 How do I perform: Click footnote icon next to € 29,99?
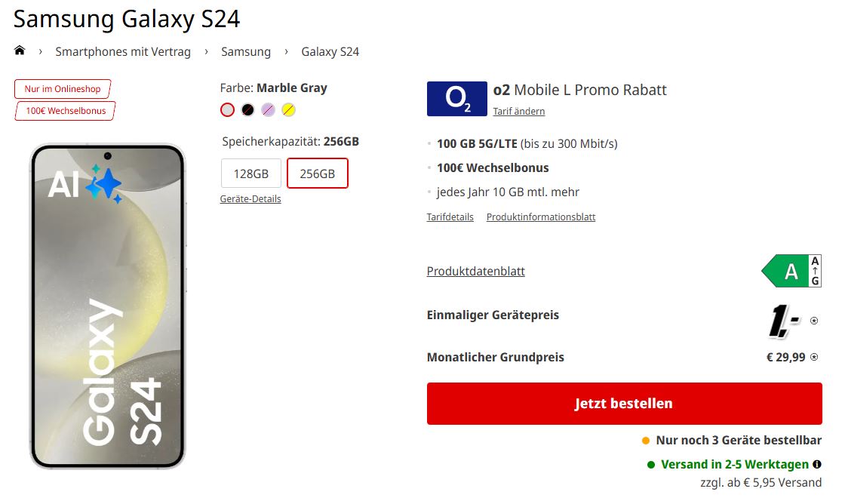coord(814,358)
